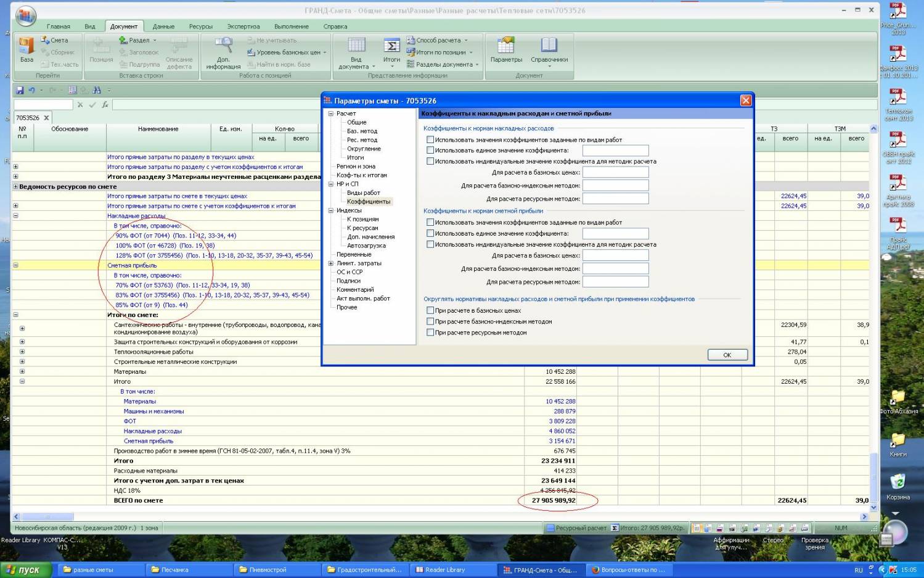This screenshot has width=924, height=578.
Task: Check При расчете ресурсным методом option
Action: pyautogui.click(x=430, y=332)
